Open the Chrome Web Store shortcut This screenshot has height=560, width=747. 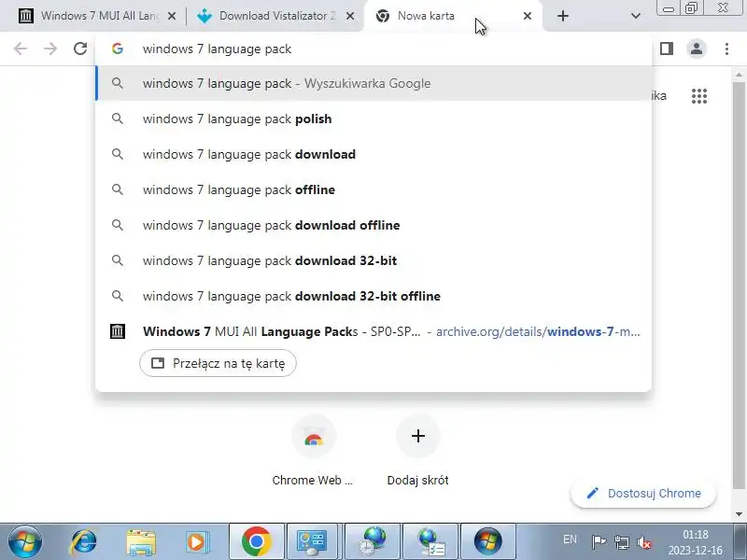pyautogui.click(x=313, y=450)
